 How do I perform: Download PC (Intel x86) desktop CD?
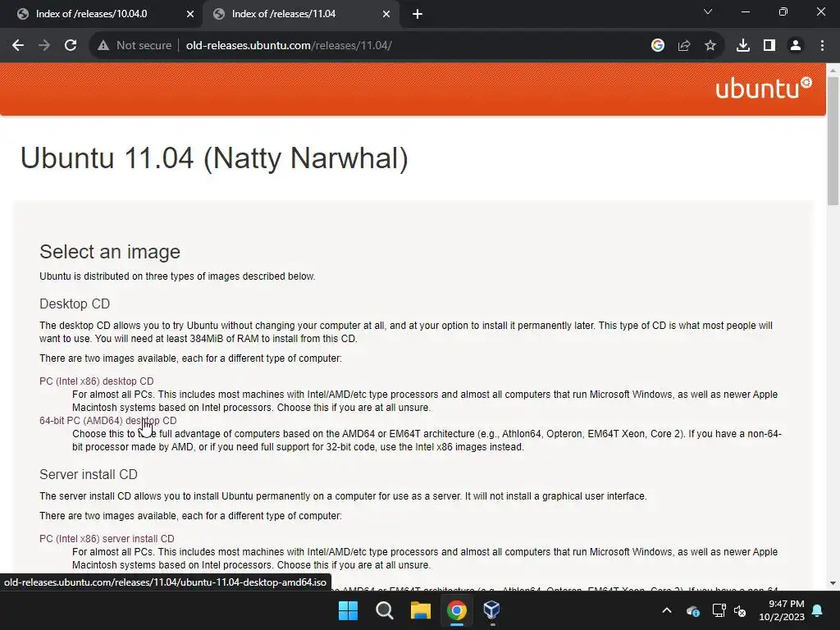click(x=97, y=381)
